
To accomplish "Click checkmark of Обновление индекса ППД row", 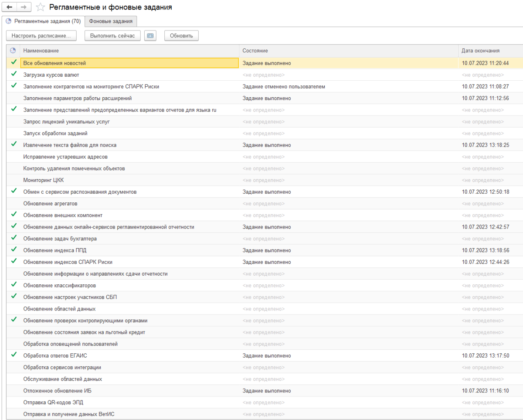I will point(14,250).
